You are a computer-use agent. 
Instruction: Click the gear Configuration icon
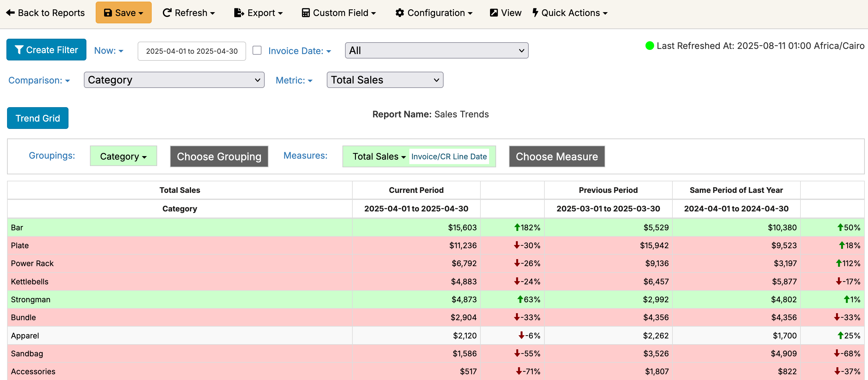tap(400, 13)
